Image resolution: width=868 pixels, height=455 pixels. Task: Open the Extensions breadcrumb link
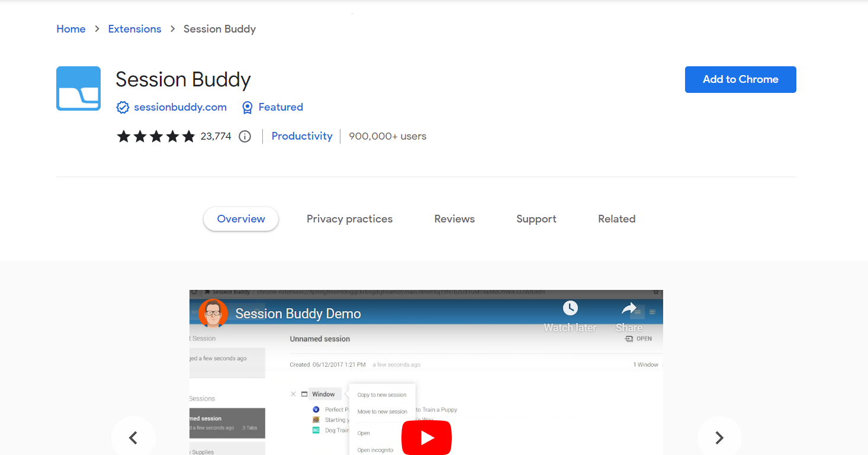coord(135,29)
